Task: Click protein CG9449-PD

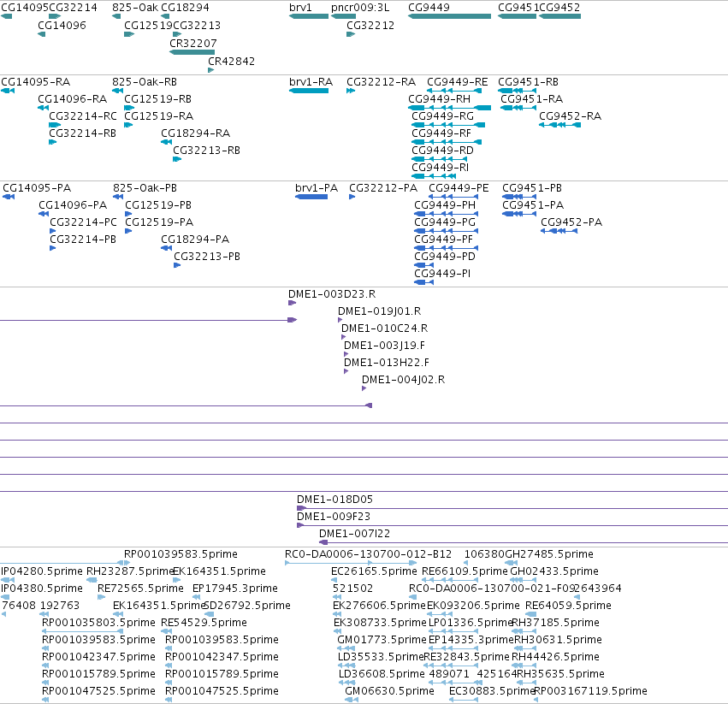Action: 444,257
